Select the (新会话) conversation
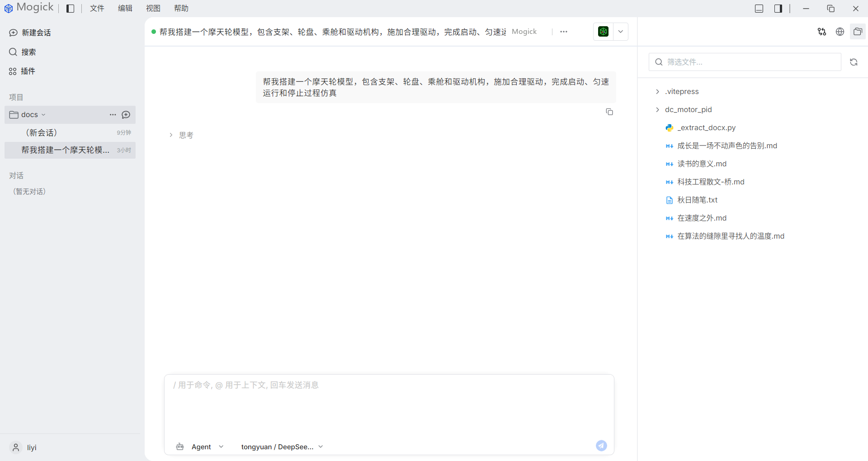 coord(70,132)
